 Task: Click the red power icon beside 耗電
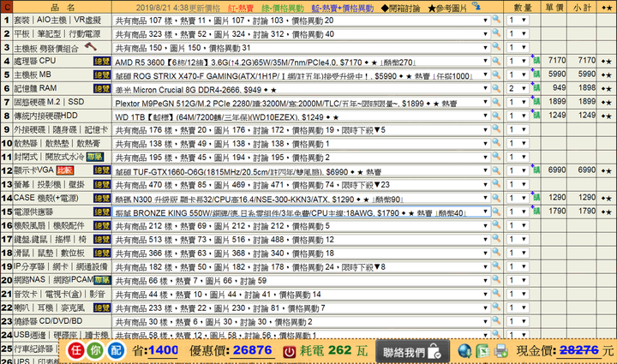pos(290,351)
